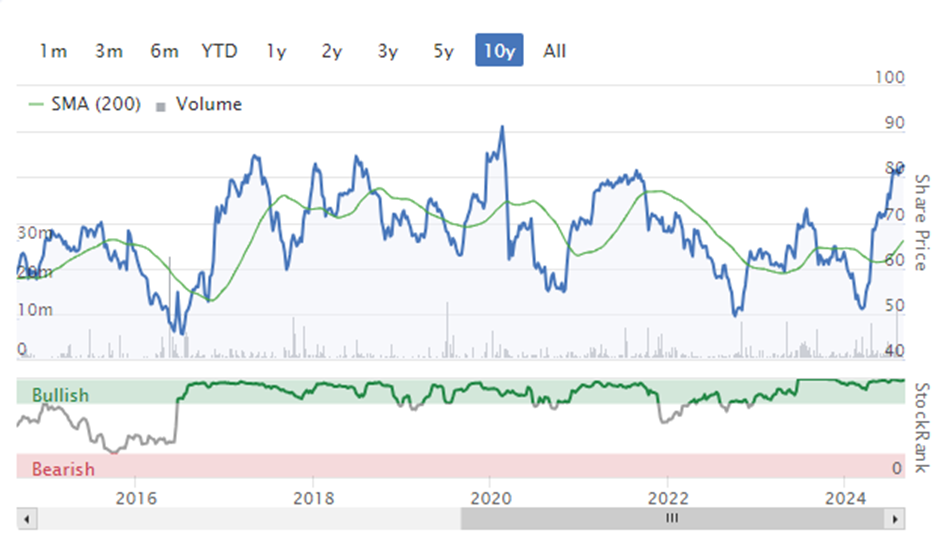Click the scrollbar navigator handle
This screenshot has height=539, width=940.
pyautogui.click(x=672, y=519)
